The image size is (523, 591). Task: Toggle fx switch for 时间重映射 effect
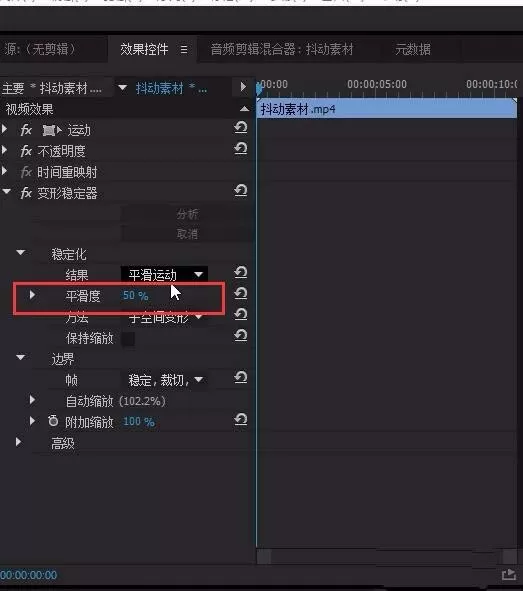click(x=26, y=173)
